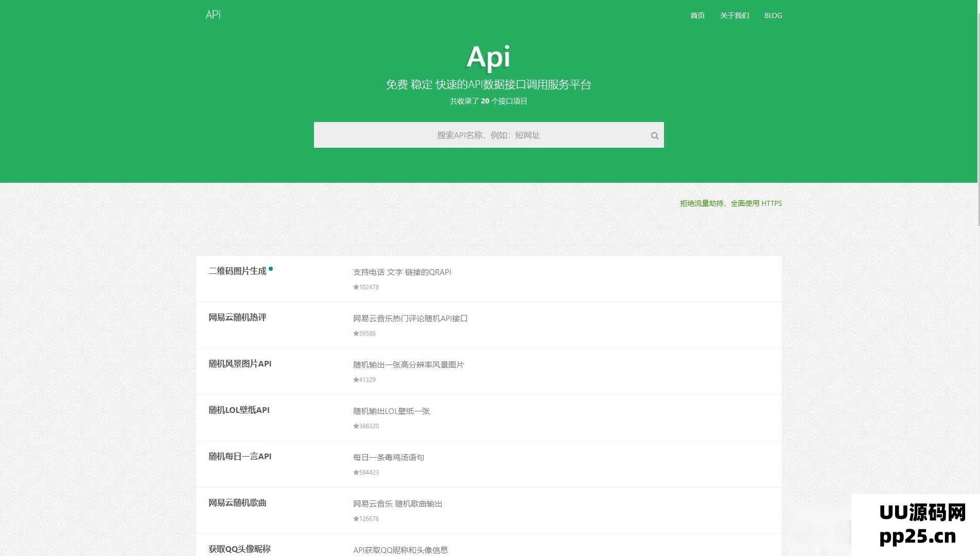Open the 随机风景图片API description link
Screen dimensions: 980x556
pos(408,364)
